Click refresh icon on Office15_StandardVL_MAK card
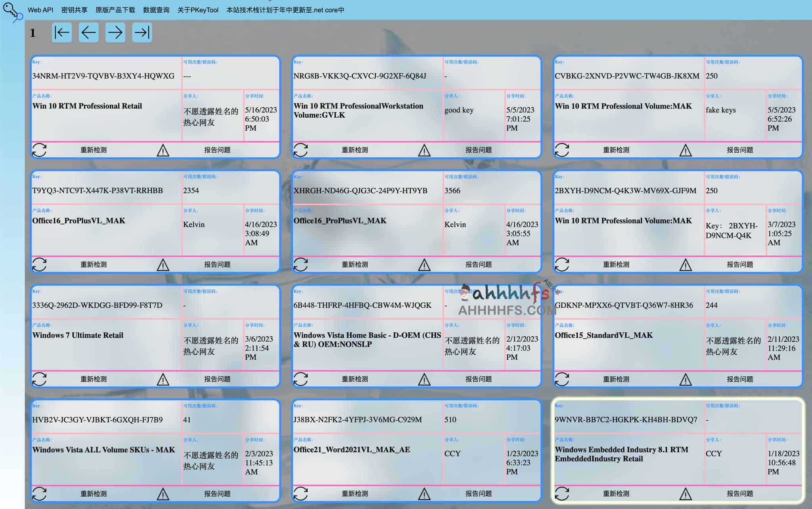Screen dimensions: 812x509 pyautogui.click(x=562, y=379)
